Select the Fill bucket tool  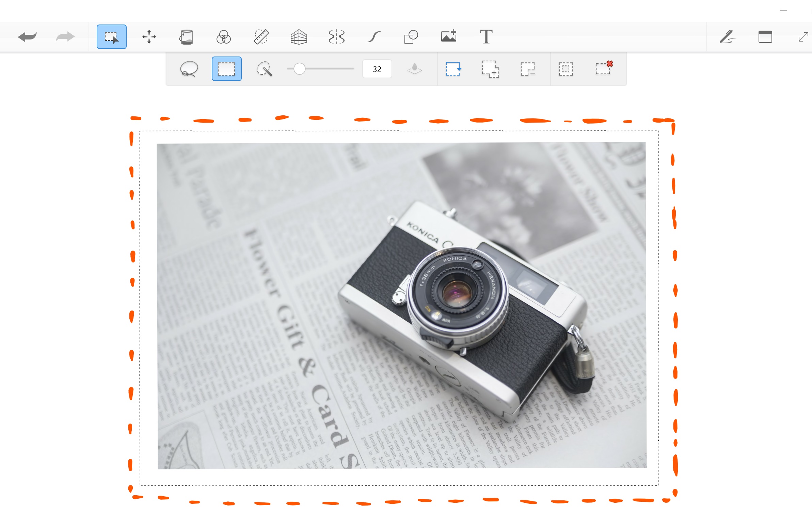[x=186, y=37]
